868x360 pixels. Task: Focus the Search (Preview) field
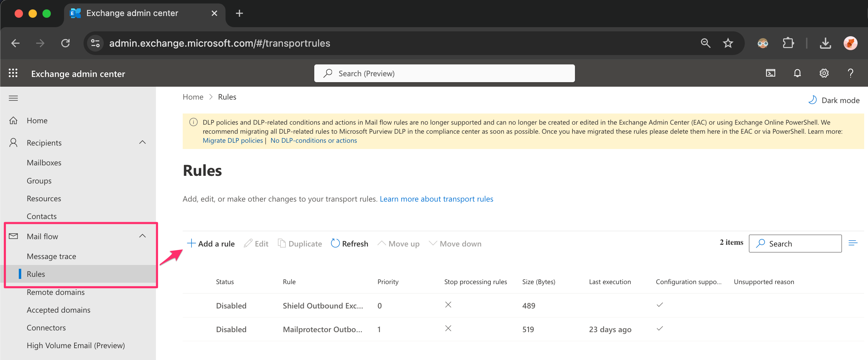(x=444, y=73)
